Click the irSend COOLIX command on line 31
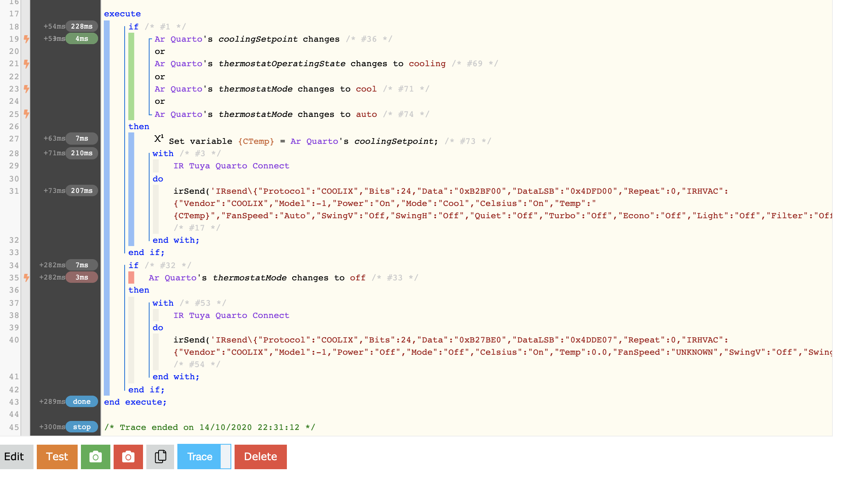This screenshot has width=868, height=479. 503,203
